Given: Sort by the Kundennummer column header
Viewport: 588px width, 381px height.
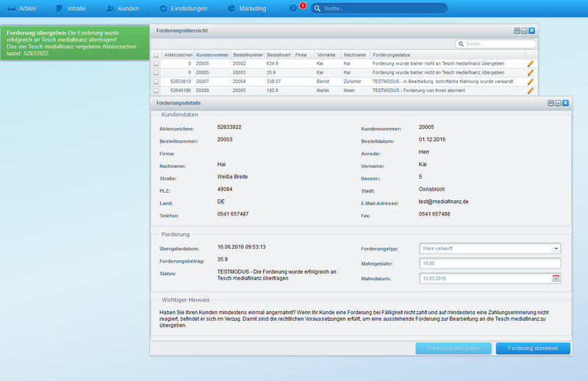Looking at the screenshot, I should (212, 55).
